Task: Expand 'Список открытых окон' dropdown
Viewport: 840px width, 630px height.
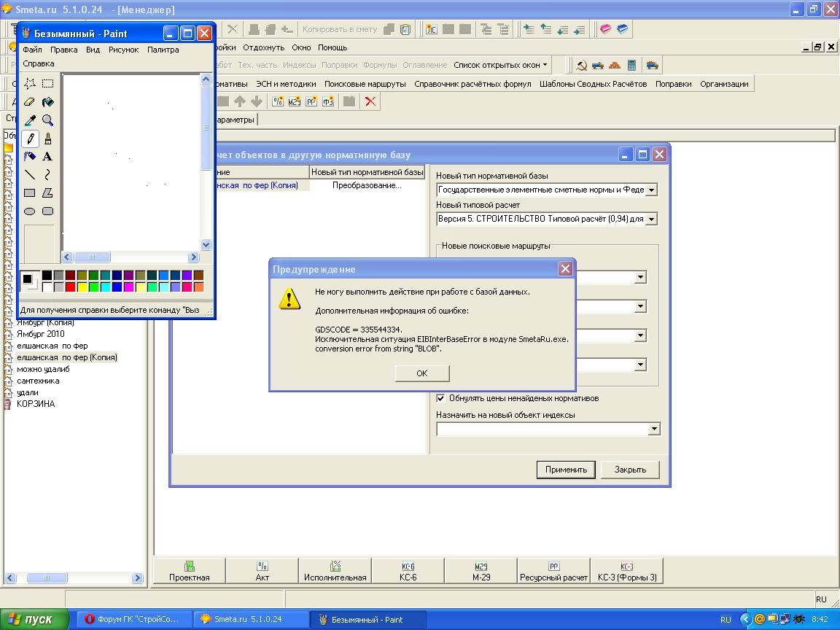Action: click(500, 65)
